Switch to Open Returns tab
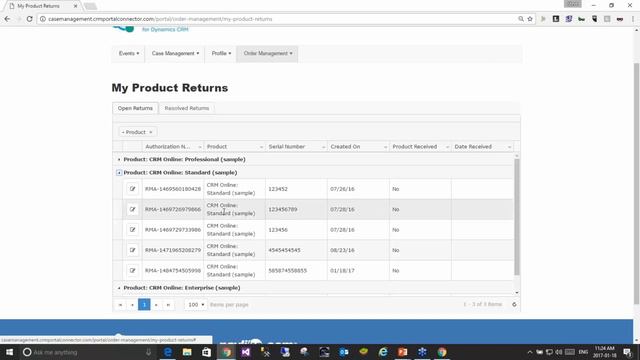This screenshot has width=640, height=360. (135, 108)
